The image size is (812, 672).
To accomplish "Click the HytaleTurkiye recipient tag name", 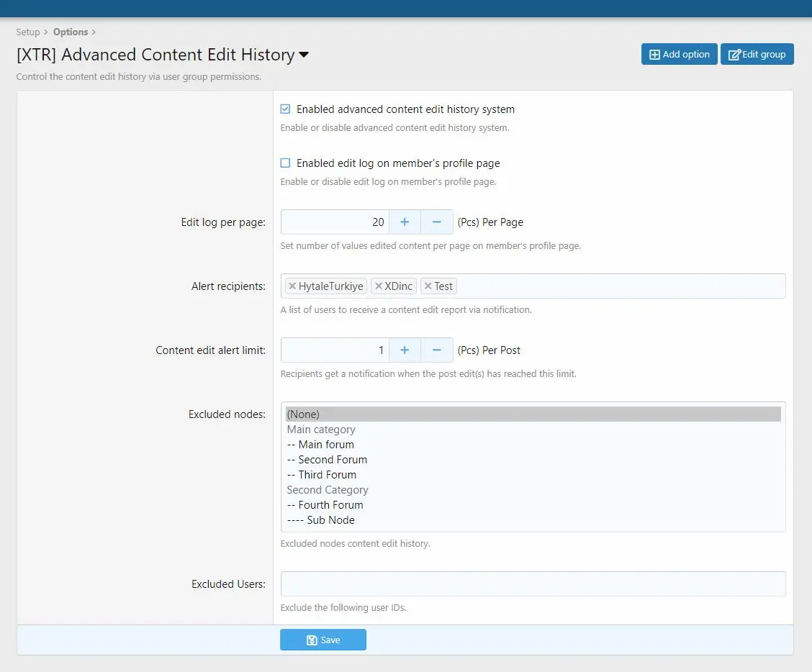I will click(331, 286).
